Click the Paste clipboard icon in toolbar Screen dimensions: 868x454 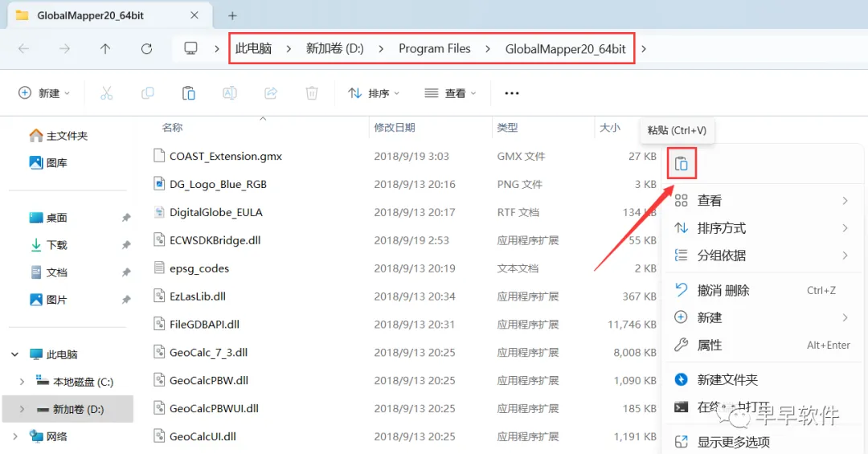coord(188,93)
